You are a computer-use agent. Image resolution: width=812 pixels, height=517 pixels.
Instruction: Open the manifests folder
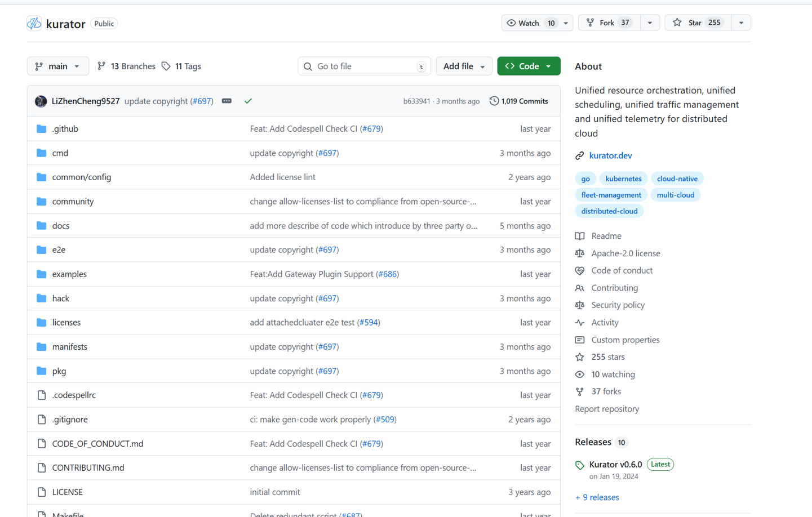[x=70, y=347]
